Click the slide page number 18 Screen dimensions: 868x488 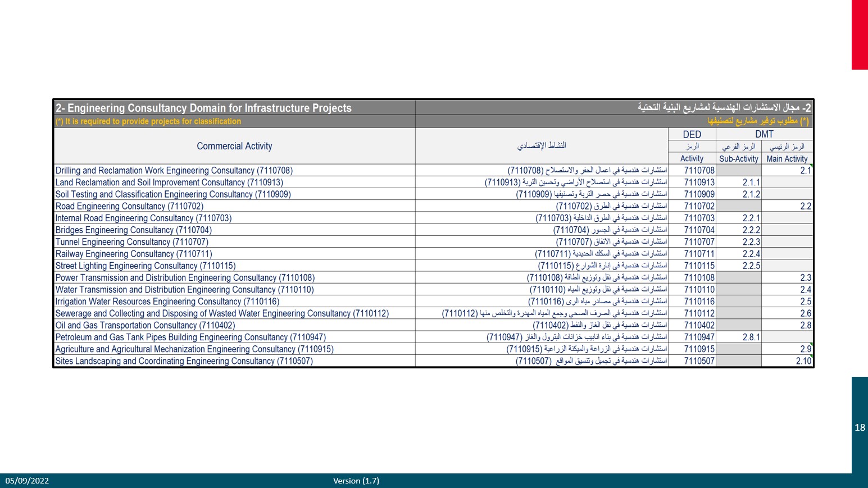click(860, 427)
